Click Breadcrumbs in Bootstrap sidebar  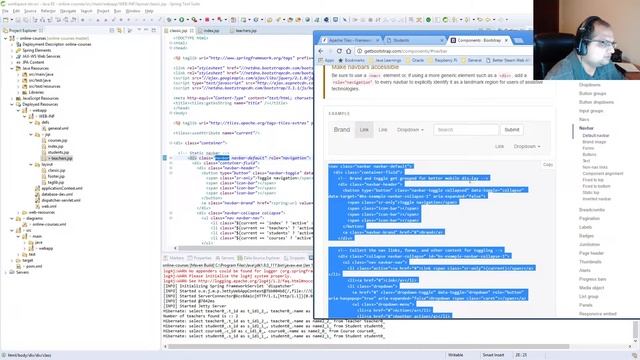(592, 210)
